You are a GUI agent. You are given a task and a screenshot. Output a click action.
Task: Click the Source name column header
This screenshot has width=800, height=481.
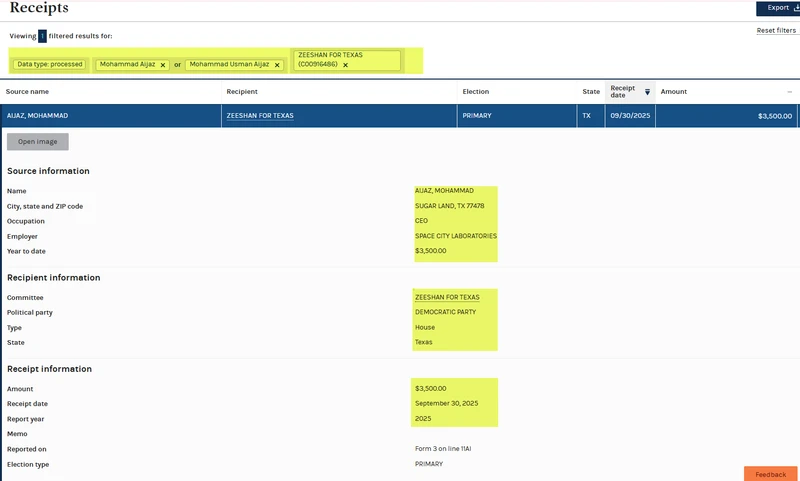(x=28, y=92)
